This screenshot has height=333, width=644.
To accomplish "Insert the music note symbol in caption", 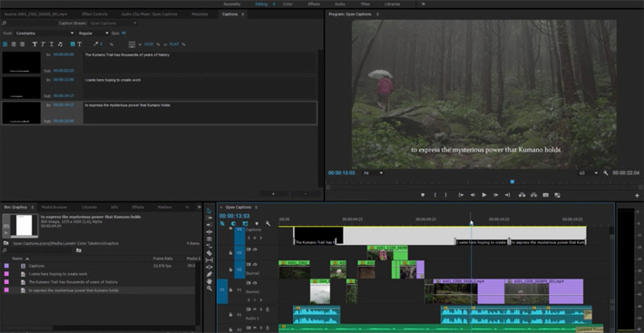I will [x=60, y=44].
